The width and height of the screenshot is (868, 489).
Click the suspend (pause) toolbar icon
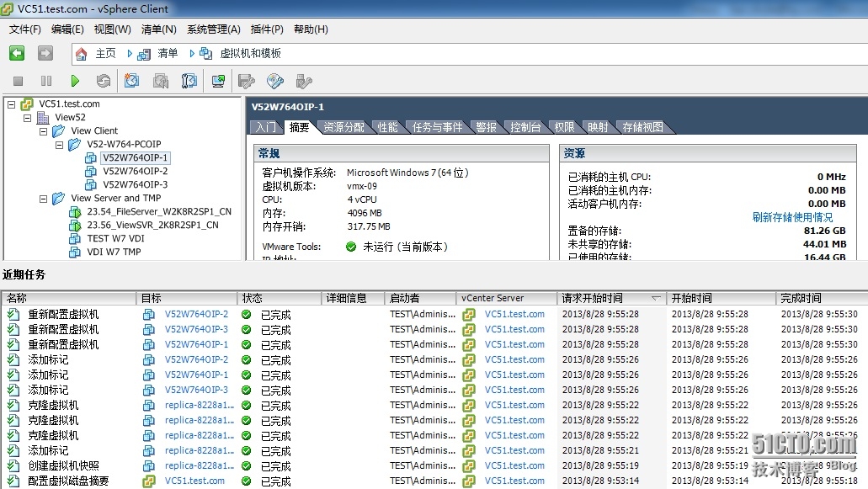click(46, 82)
